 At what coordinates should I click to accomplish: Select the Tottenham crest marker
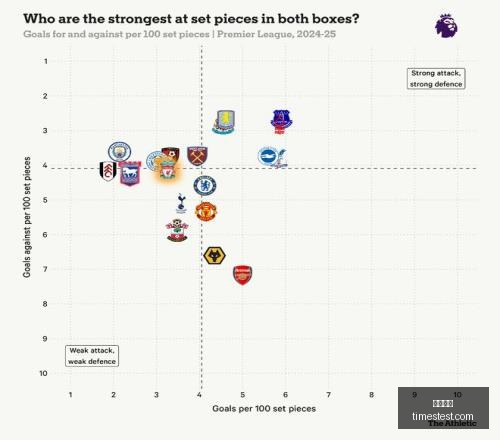181,203
